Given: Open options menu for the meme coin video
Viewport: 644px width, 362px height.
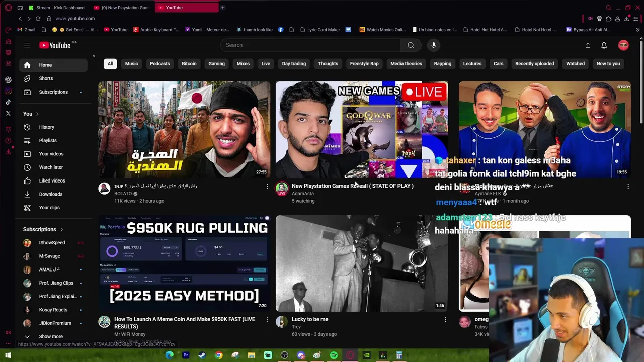Looking at the screenshot, I should pos(268,320).
